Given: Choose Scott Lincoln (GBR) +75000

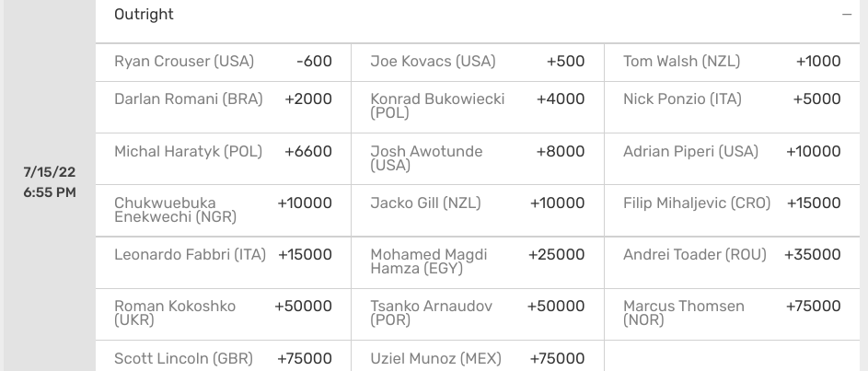Looking at the screenshot, I should [223, 356].
